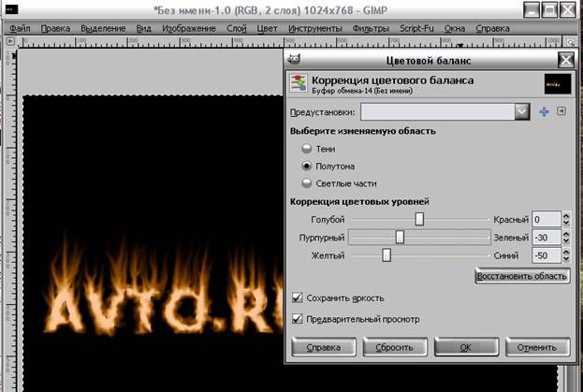This screenshot has height=392, width=583.
Task: Click the Справка button in dialog
Action: click(x=324, y=347)
